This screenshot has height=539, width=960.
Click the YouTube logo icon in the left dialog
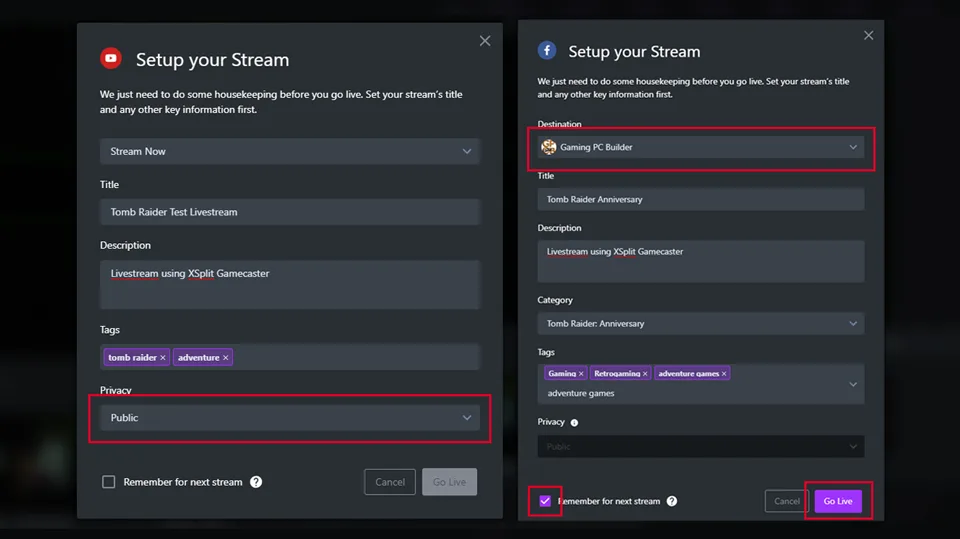[111, 58]
